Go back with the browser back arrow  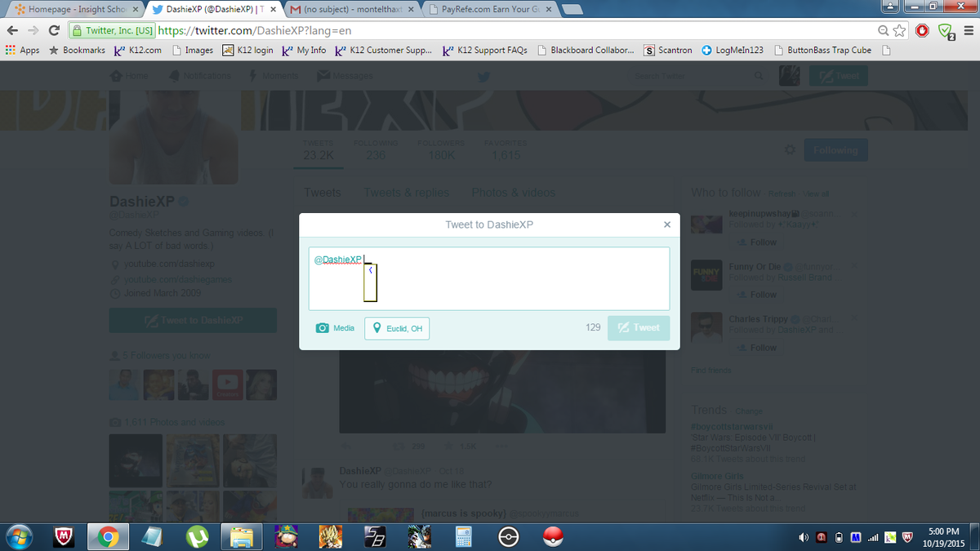click(x=13, y=30)
